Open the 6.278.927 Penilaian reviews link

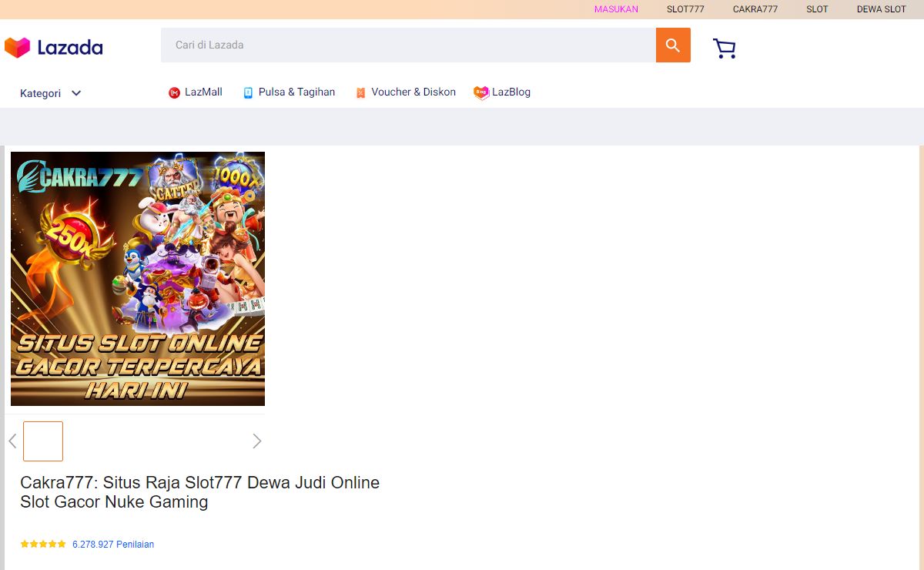pyautogui.click(x=113, y=544)
